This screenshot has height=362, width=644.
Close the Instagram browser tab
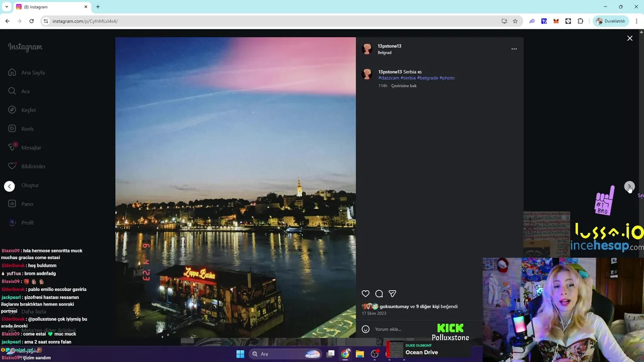pyautogui.click(x=86, y=7)
